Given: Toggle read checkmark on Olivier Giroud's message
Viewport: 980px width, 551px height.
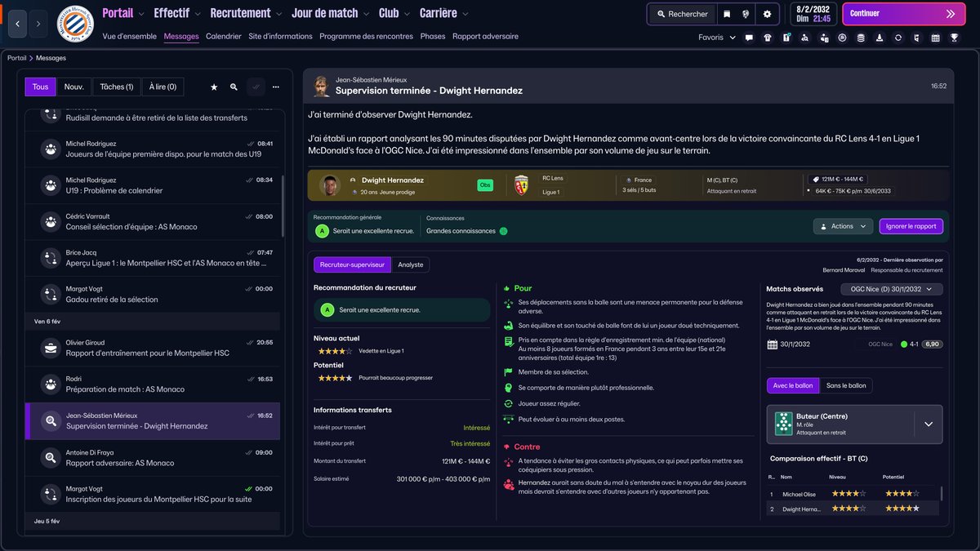Looking at the screenshot, I should 250,343.
